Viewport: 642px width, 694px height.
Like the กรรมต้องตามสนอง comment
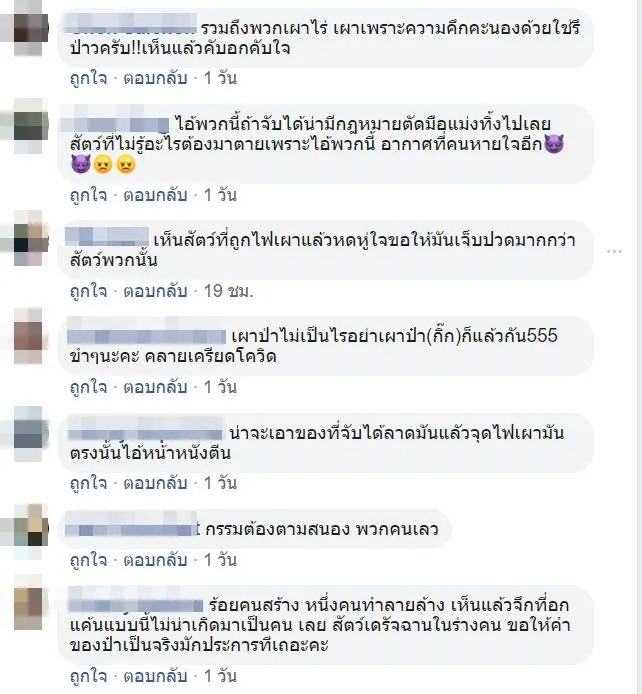pos(88,560)
